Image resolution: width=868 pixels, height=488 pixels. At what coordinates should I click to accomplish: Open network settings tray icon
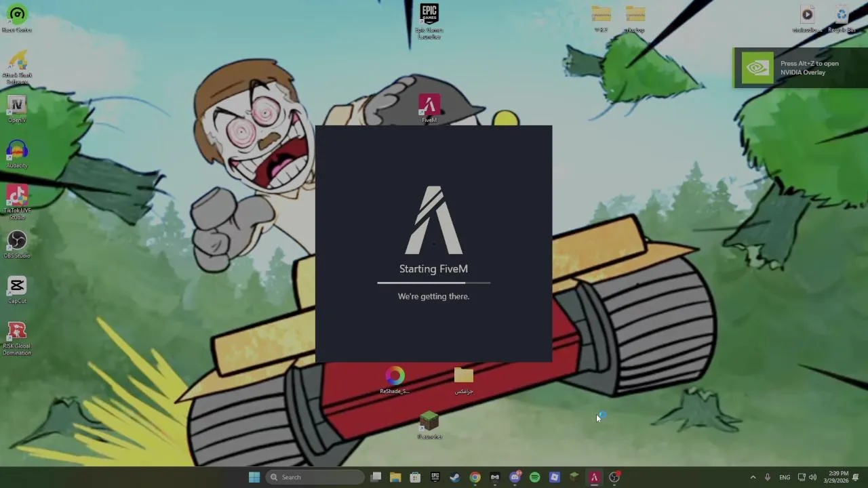(802, 477)
